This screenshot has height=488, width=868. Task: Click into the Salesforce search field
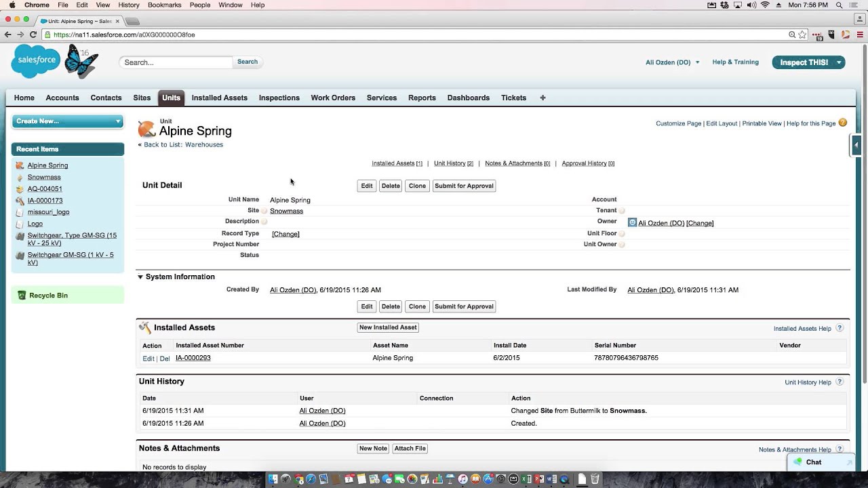tap(176, 62)
